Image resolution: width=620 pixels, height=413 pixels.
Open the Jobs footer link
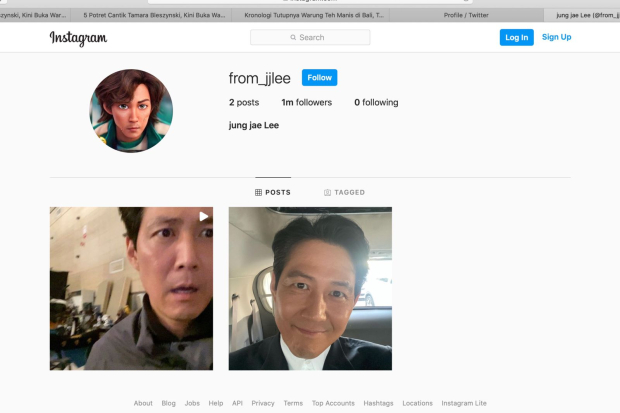point(192,403)
